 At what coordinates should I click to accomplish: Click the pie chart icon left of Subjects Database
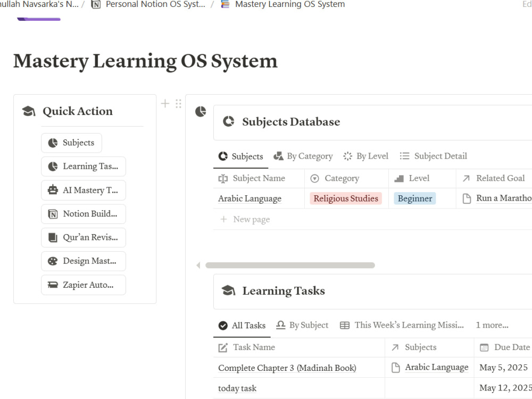201,111
